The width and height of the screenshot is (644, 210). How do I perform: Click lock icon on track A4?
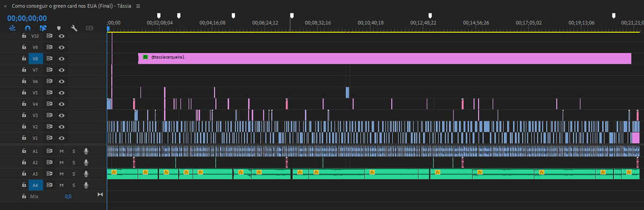(x=24, y=185)
